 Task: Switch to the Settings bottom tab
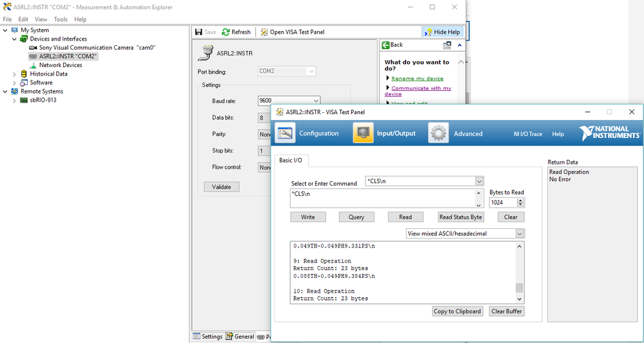click(x=208, y=337)
